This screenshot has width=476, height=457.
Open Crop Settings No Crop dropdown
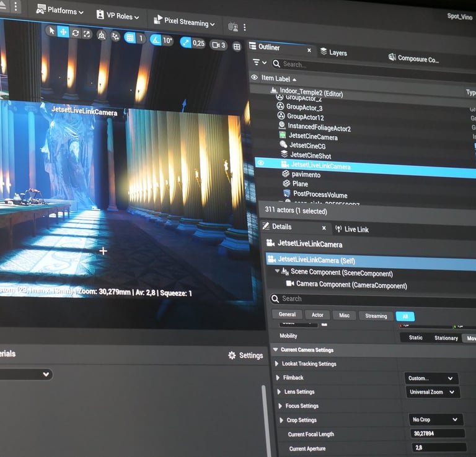coord(436,420)
